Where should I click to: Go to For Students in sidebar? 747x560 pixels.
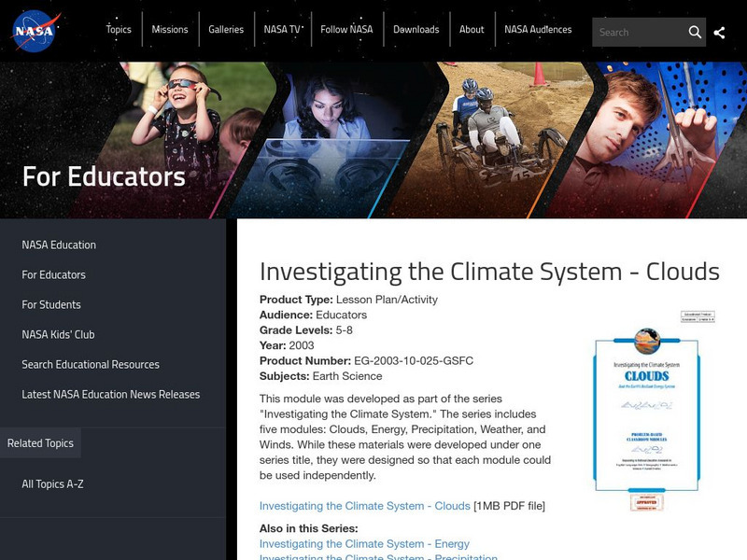tap(51, 304)
